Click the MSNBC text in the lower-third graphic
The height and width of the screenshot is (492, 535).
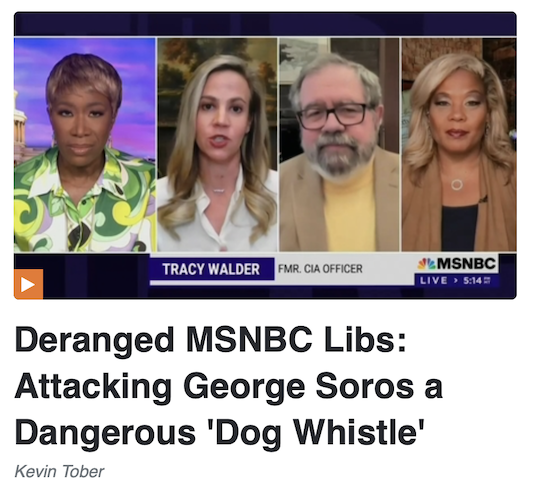click(466, 263)
